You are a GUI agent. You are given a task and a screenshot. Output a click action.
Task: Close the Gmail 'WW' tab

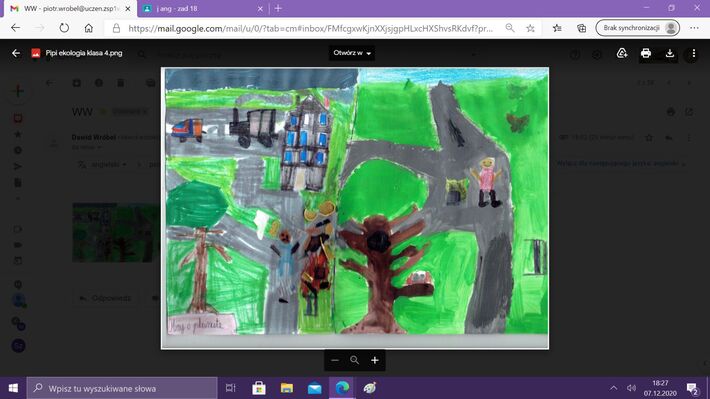[128, 9]
